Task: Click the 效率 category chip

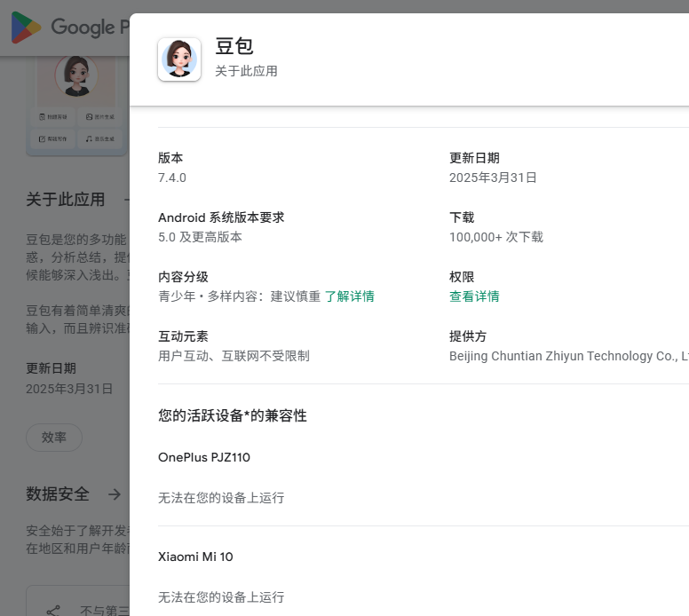Action: pos(54,438)
